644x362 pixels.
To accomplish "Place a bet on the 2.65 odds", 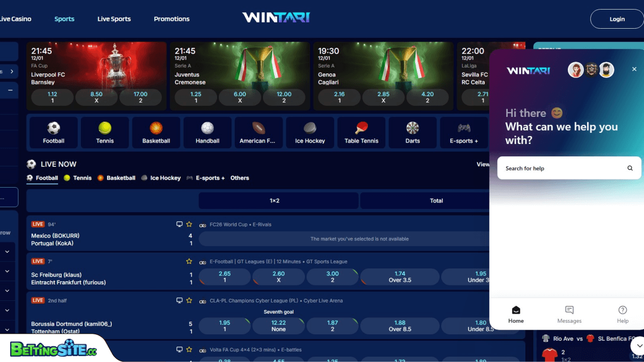I will pyautogui.click(x=224, y=276).
